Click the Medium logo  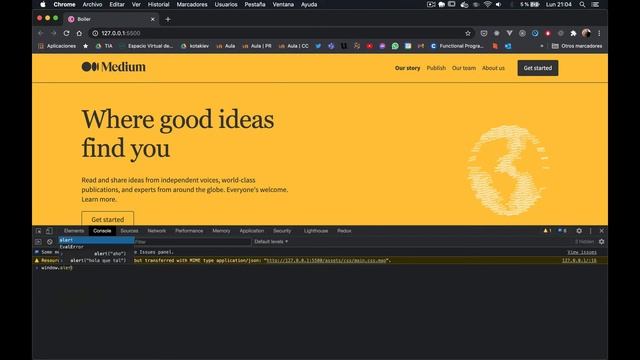coord(113,67)
